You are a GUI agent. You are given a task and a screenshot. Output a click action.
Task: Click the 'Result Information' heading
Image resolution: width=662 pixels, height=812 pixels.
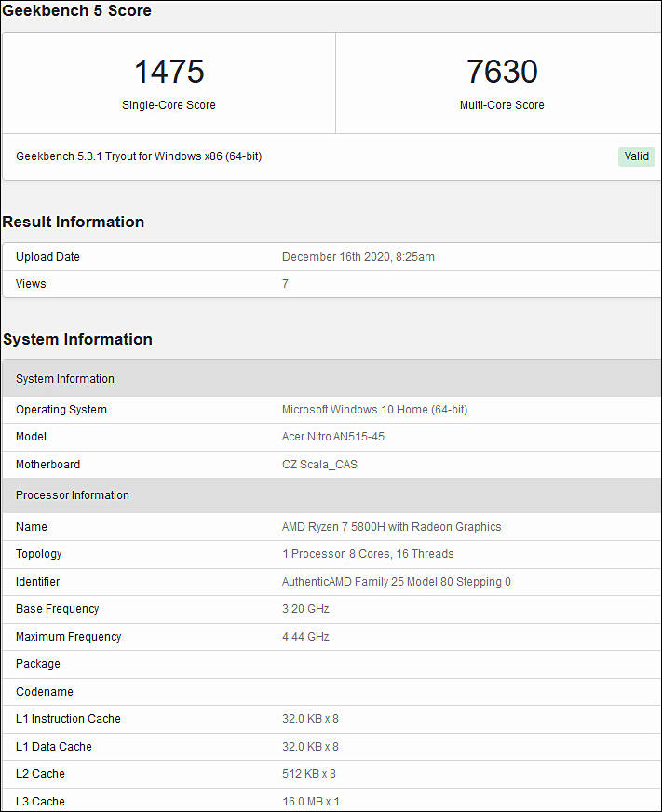point(73,222)
